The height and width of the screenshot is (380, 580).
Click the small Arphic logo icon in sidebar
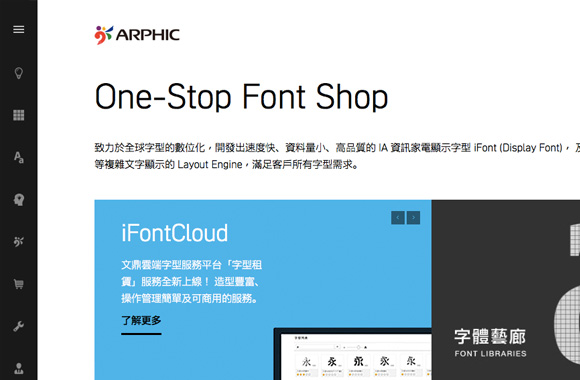tap(18, 242)
